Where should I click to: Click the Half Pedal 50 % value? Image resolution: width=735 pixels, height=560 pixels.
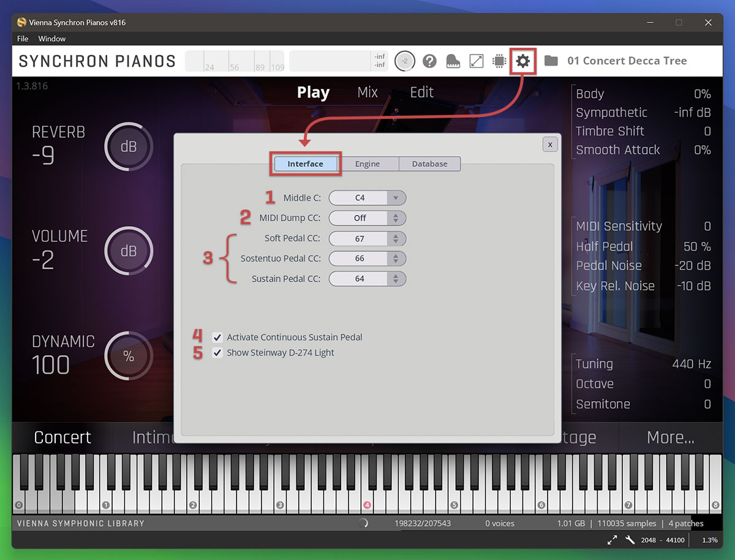tap(697, 246)
